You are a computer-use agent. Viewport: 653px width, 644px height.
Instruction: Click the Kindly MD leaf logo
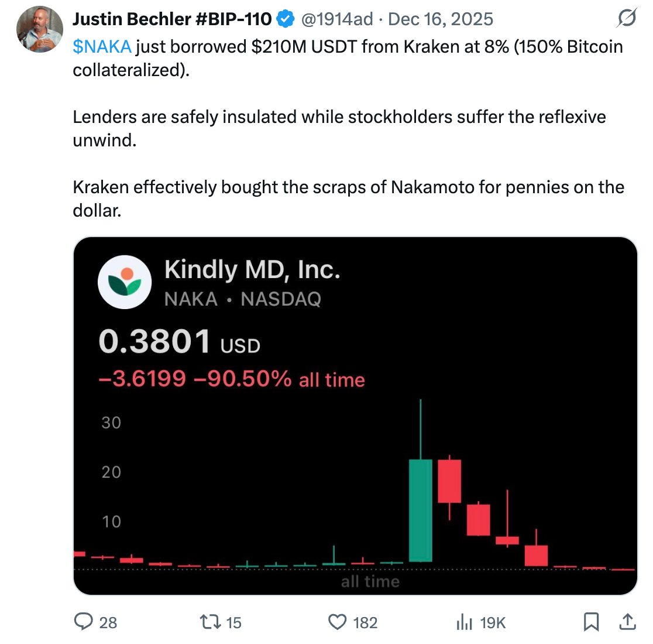tap(124, 282)
